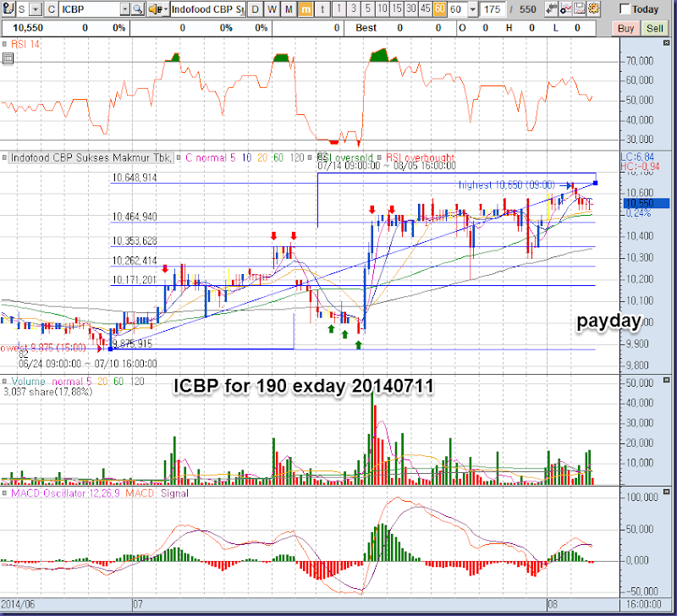This screenshot has height=616, width=677.
Task: Select the 30-minute interval button
Action: coord(411,8)
